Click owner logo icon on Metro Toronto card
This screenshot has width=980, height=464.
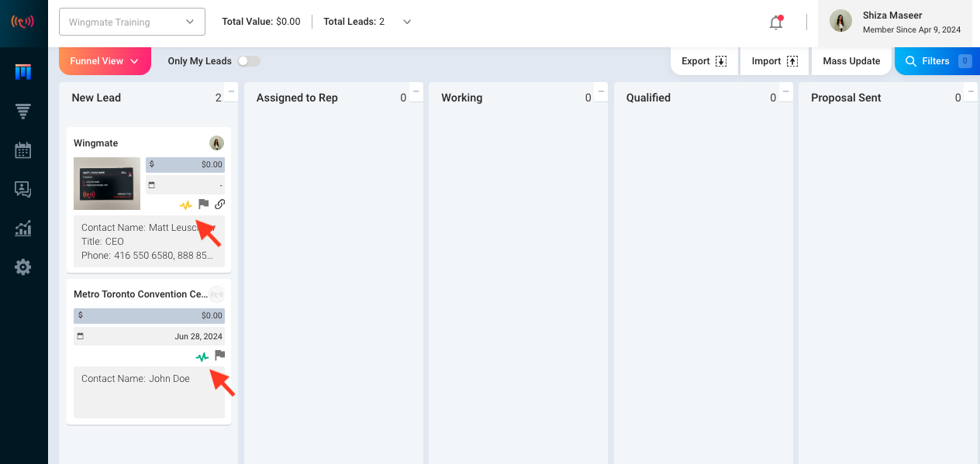pos(216,294)
